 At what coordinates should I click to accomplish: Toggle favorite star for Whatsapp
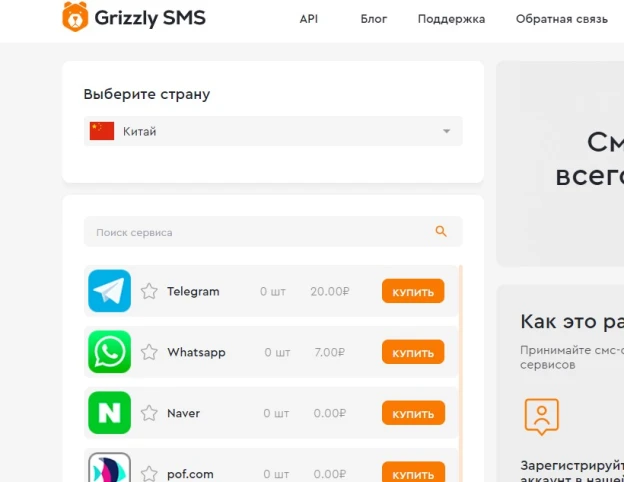point(149,352)
